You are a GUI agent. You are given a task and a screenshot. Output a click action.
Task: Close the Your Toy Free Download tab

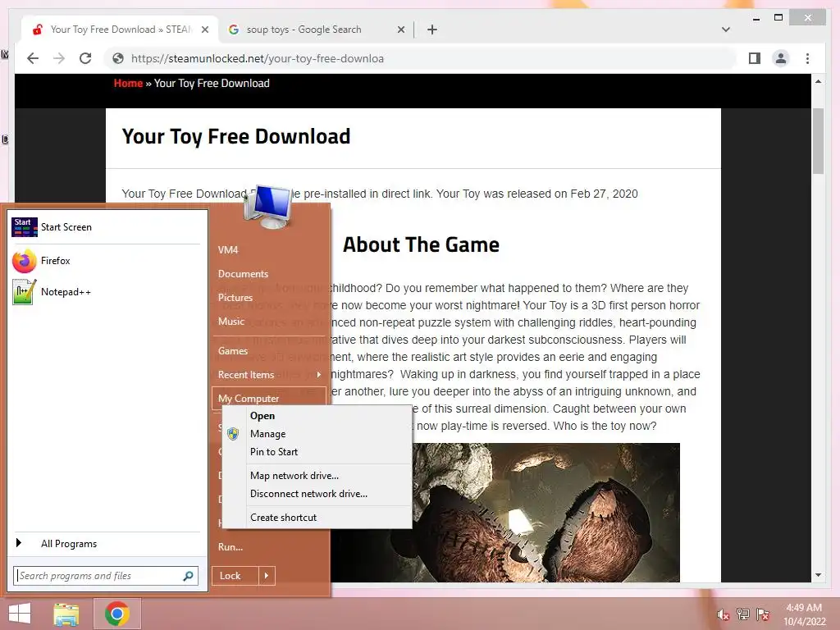pyautogui.click(x=204, y=30)
